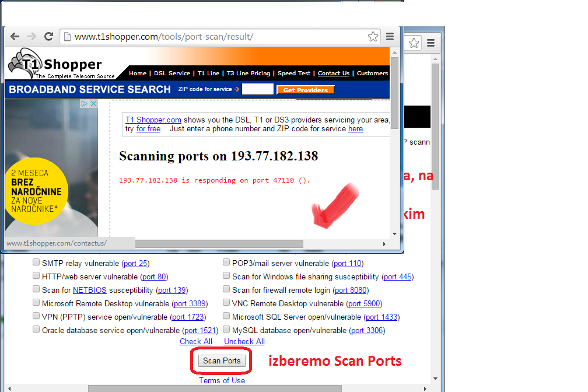Viewport: 588px width, 392px height.
Task: Open the Contact Us nav item
Action: [334, 73]
